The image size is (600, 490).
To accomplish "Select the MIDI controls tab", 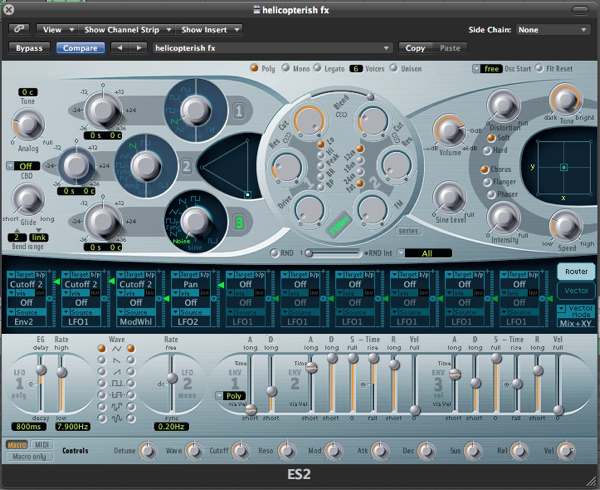I will pos(42,445).
